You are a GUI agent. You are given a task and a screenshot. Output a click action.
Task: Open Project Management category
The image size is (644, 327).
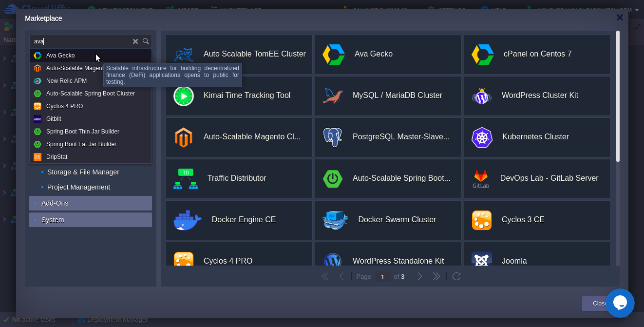(78, 187)
